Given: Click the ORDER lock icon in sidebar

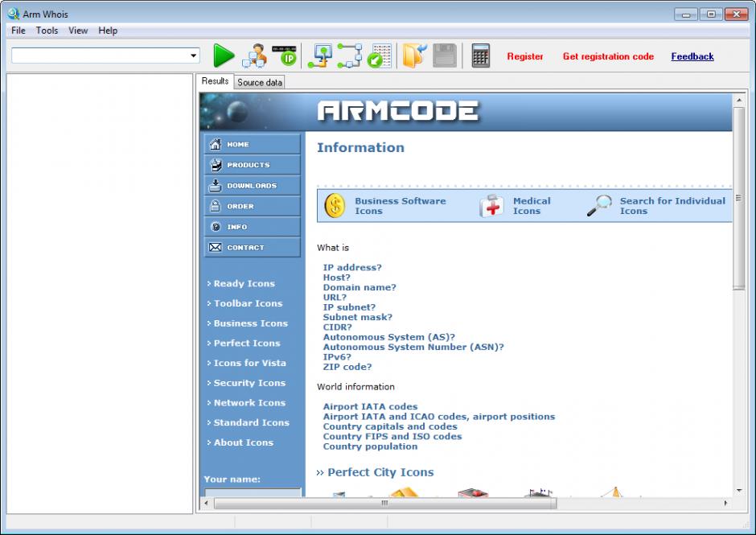Looking at the screenshot, I should [215, 206].
